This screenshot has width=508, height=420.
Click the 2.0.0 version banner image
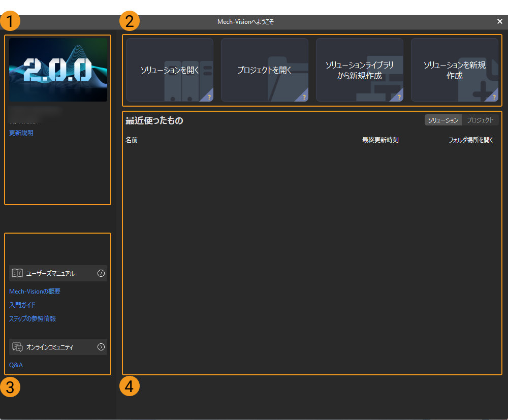(58, 70)
